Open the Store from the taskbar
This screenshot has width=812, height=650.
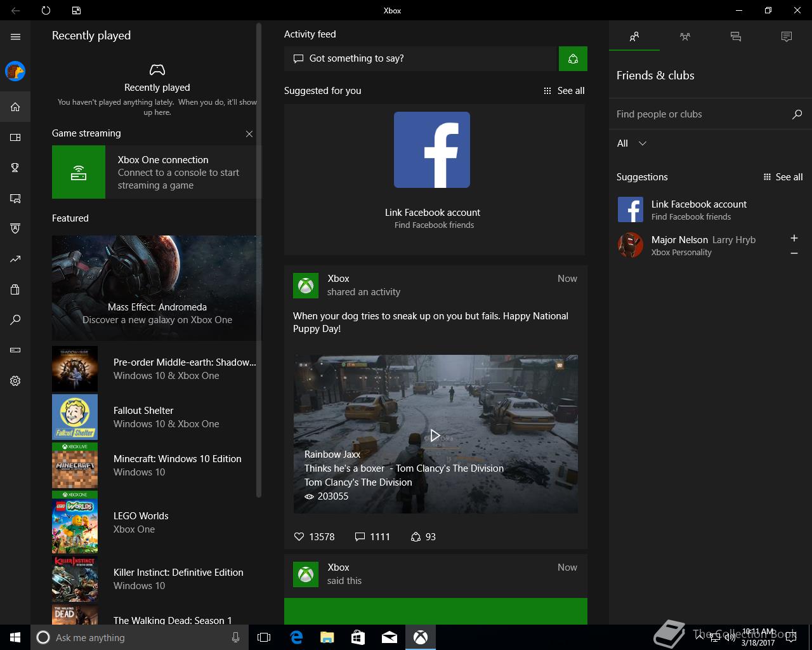click(358, 637)
